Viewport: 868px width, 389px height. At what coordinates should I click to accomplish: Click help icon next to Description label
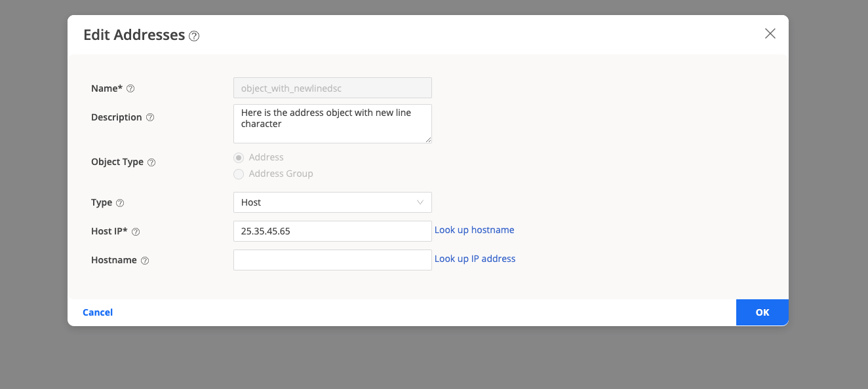pyautogui.click(x=150, y=117)
